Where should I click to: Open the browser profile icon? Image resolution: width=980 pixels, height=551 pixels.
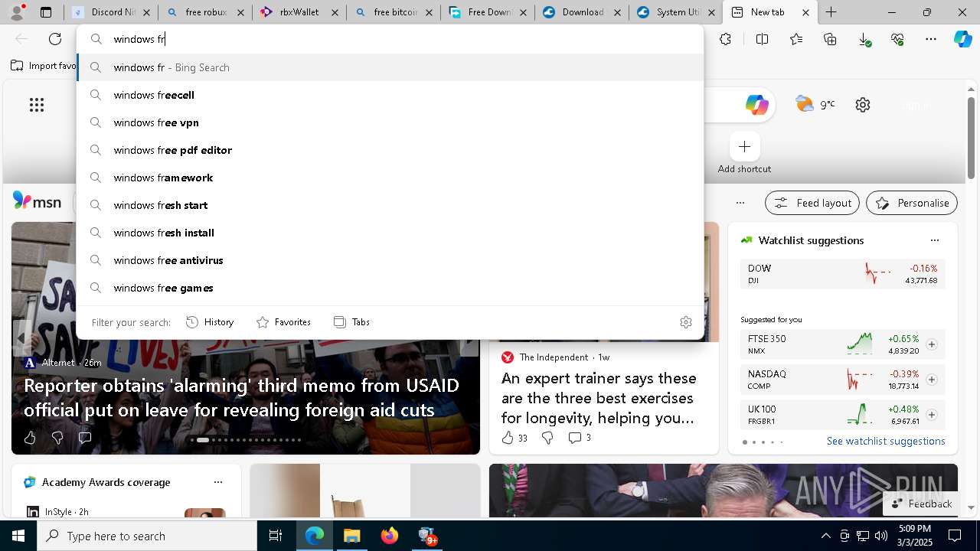(16, 12)
